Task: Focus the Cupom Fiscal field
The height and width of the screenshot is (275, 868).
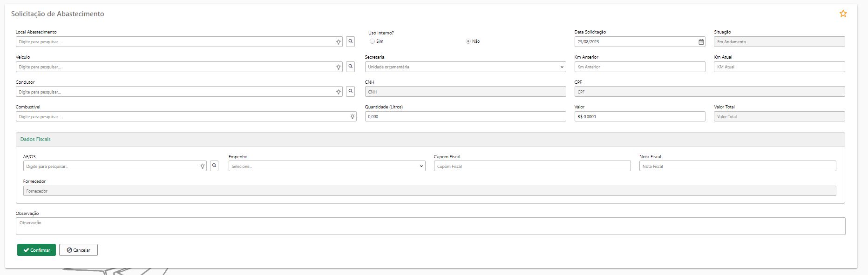Action: tap(532, 166)
